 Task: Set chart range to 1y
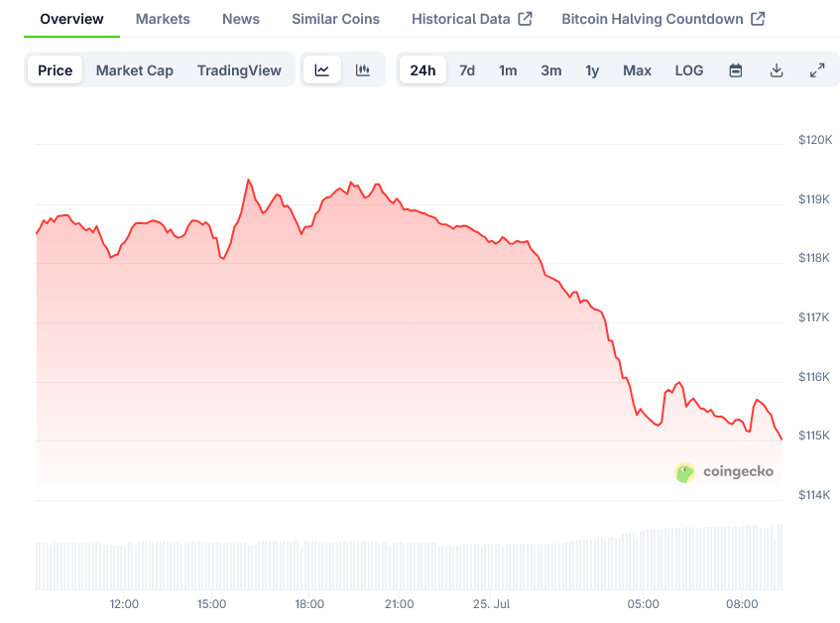coord(592,70)
